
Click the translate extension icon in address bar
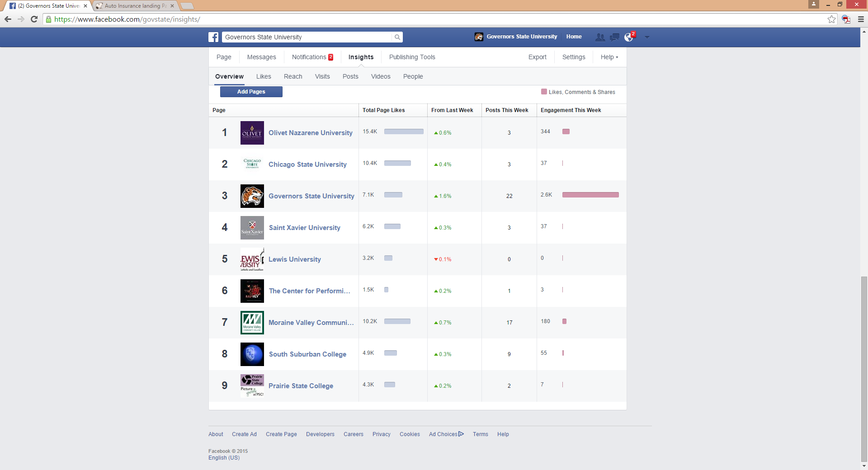pyautogui.click(x=846, y=19)
